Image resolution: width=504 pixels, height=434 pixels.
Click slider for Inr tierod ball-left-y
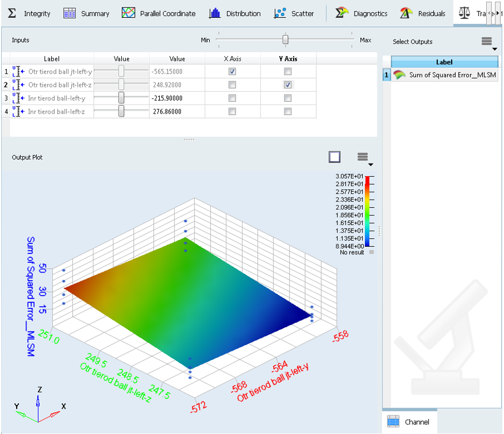coord(121,98)
